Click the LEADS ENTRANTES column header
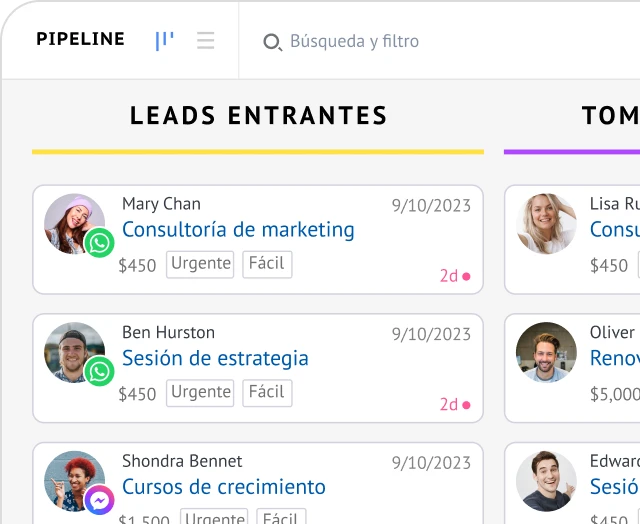Screen dimensions: 640x524 tap(258, 115)
